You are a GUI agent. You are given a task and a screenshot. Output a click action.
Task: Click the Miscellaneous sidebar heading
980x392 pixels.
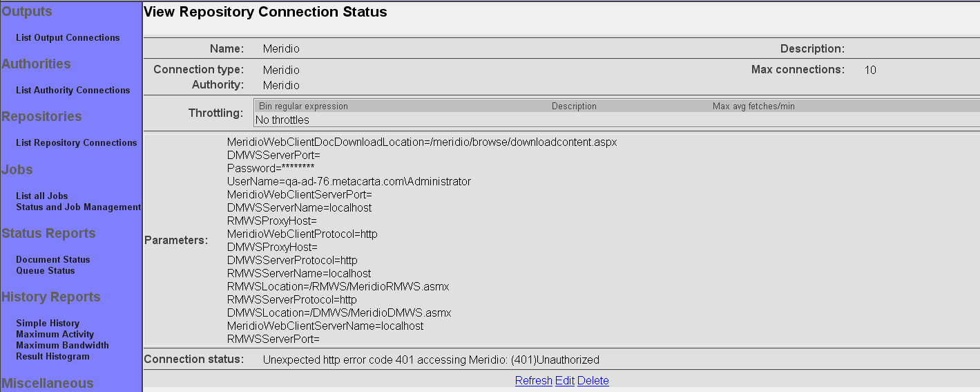pos(48,384)
